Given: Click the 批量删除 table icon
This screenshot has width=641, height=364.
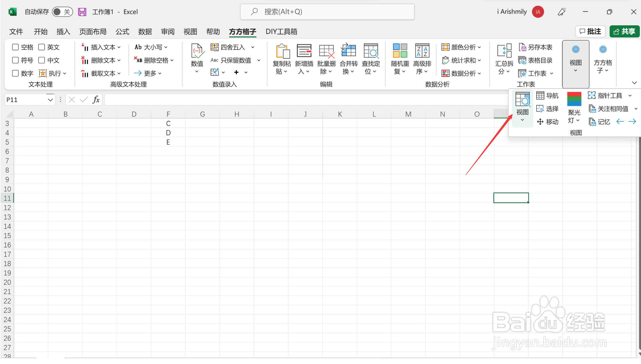Looking at the screenshot, I should coord(326,52).
